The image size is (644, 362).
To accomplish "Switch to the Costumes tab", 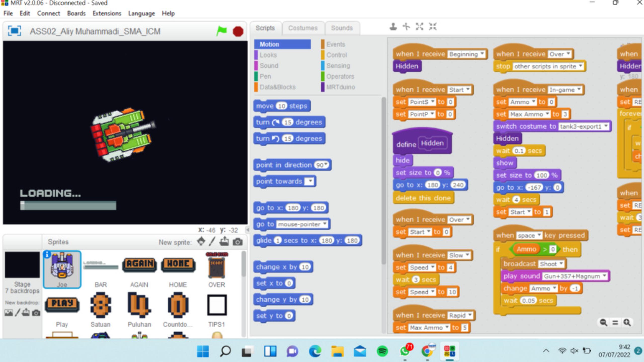I will pyautogui.click(x=303, y=28).
